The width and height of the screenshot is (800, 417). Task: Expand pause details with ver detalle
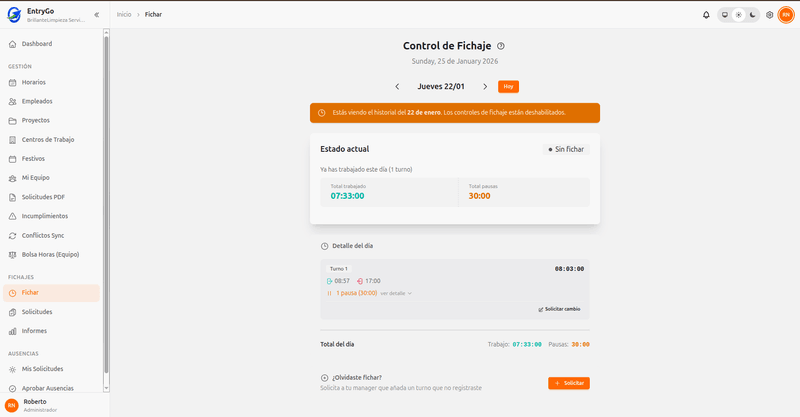click(396, 293)
